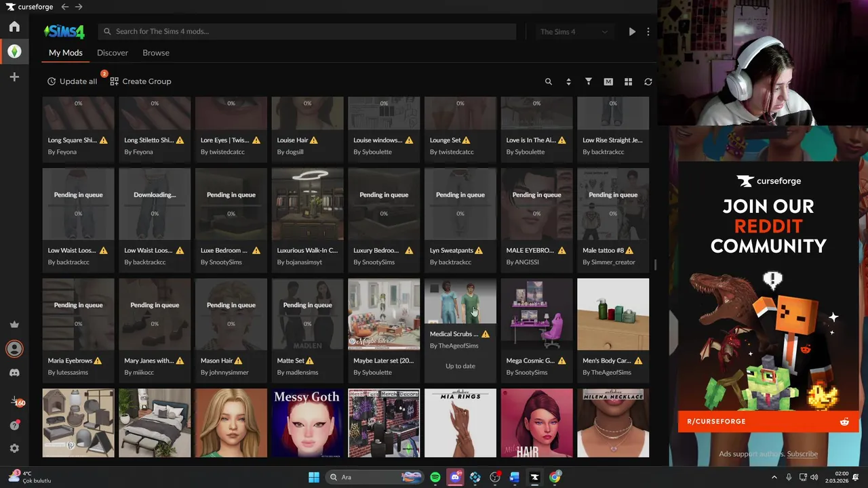The image size is (868, 488).
Task: Refresh the mods list
Action: click(648, 81)
